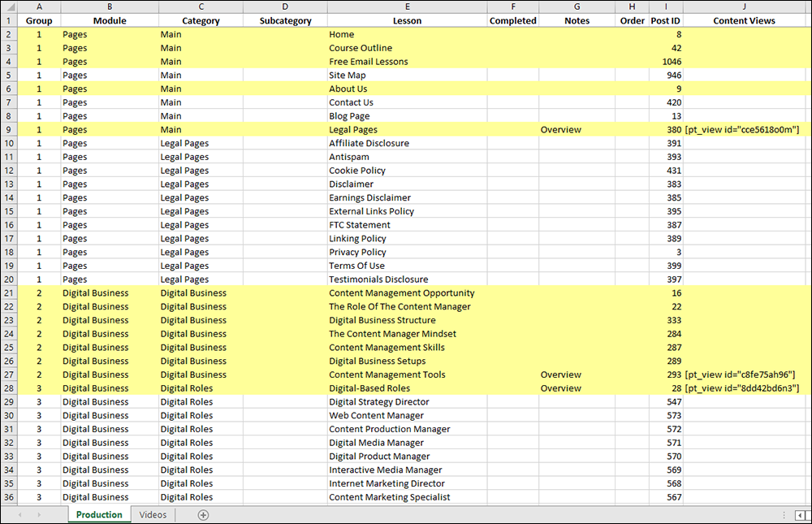This screenshot has width=812, height=524.
Task: Select the "External Links Policy" cell
Action: [407, 211]
